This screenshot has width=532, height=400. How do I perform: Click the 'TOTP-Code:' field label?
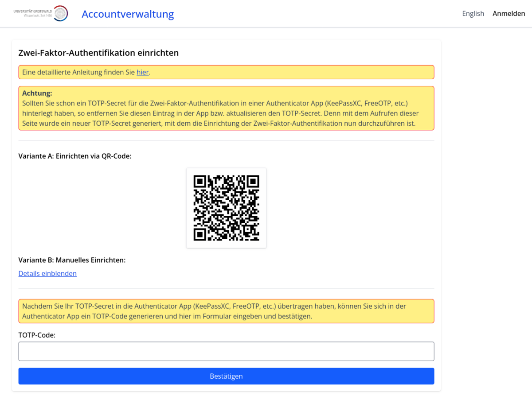click(x=37, y=335)
